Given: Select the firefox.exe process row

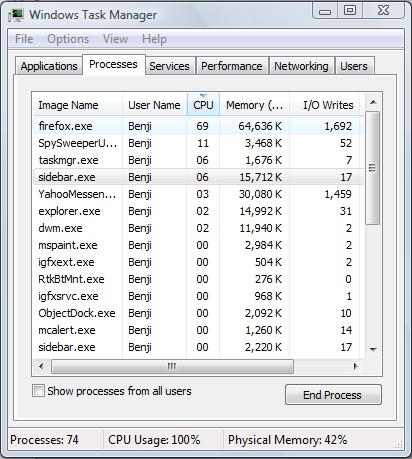Looking at the screenshot, I should pos(199,126).
